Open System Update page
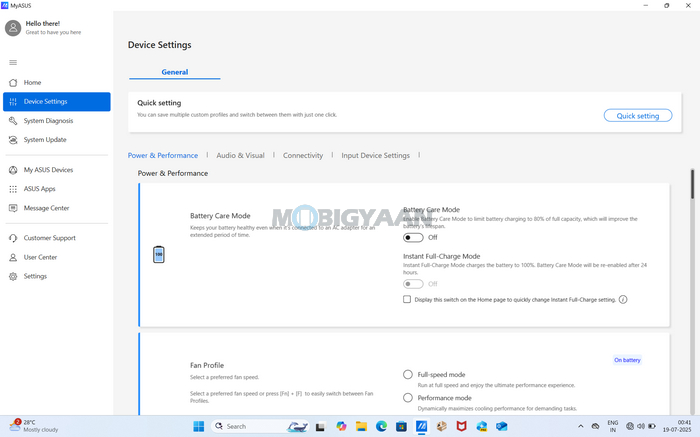Image resolution: width=700 pixels, height=437 pixels. click(56, 140)
